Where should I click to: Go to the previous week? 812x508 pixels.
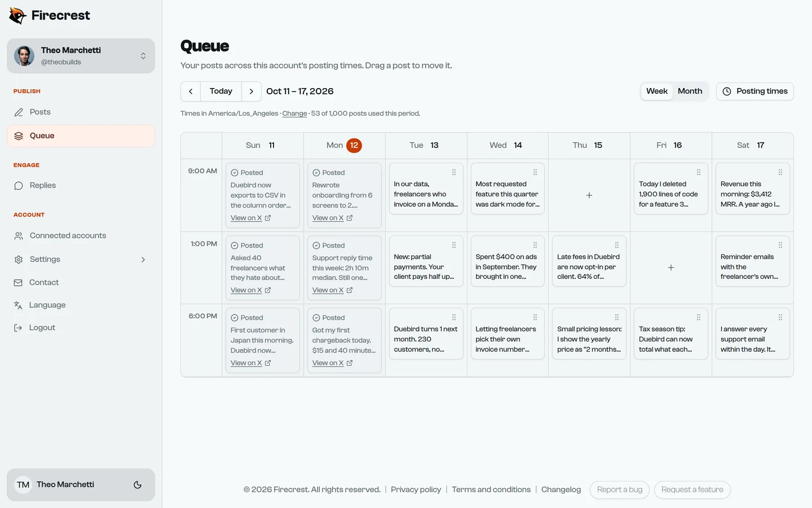coord(191,91)
